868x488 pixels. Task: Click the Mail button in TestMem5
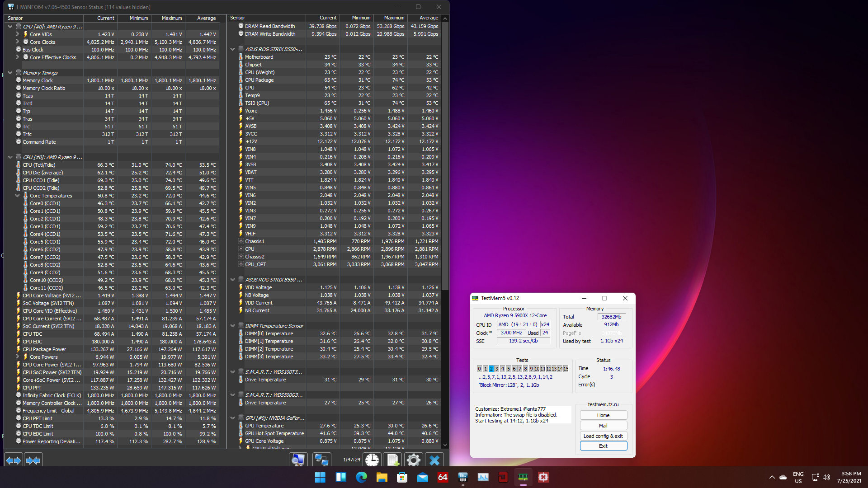(603, 426)
